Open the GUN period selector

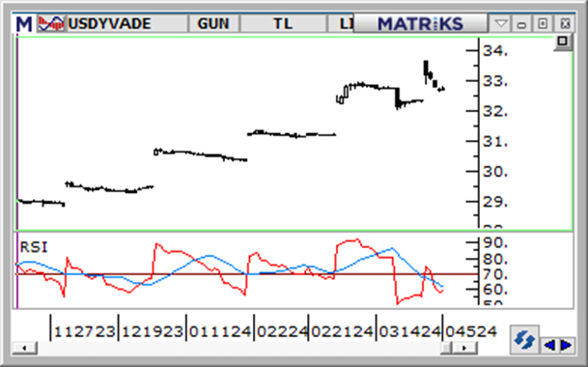tap(213, 24)
